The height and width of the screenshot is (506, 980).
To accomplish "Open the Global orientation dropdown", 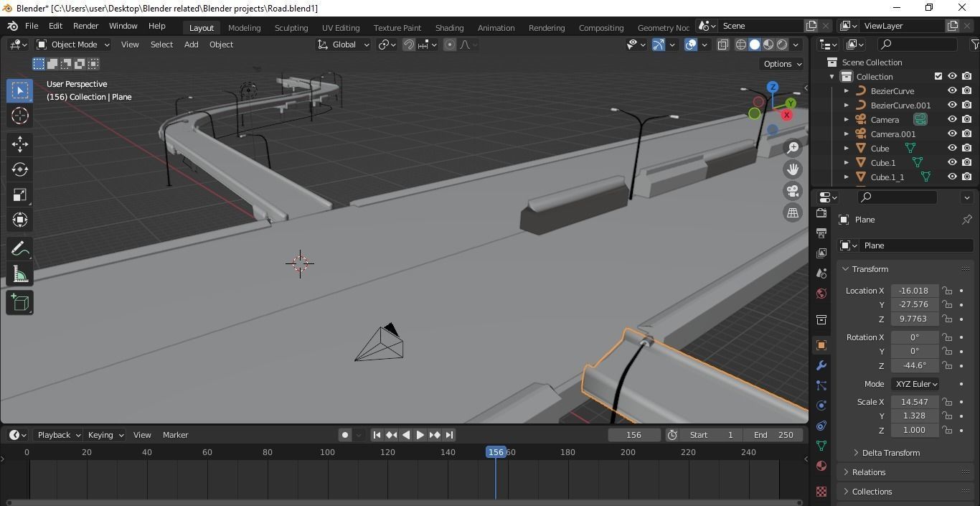I will (344, 44).
